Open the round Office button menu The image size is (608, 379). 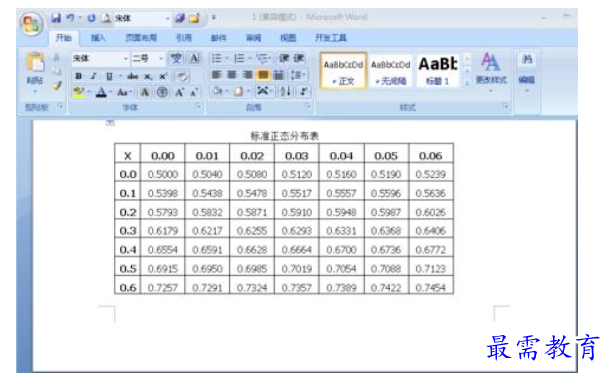click(x=31, y=24)
